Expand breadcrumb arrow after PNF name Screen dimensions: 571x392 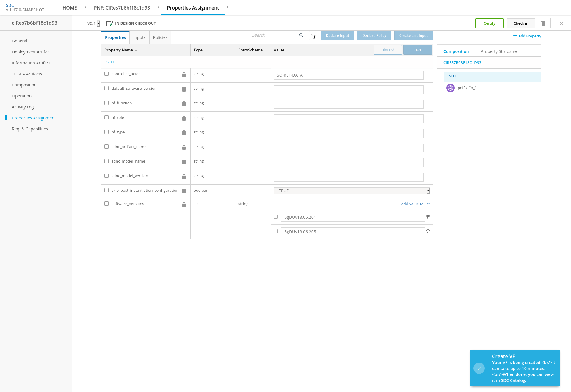coord(158,7)
